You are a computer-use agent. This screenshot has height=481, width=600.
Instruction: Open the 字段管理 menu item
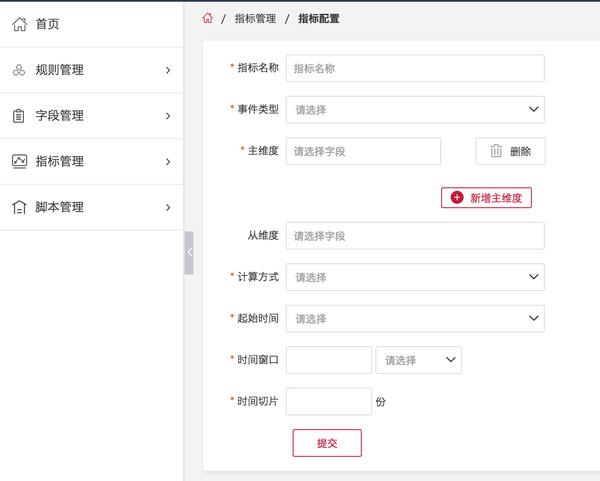pyautogui.click(x=91, y=116)
